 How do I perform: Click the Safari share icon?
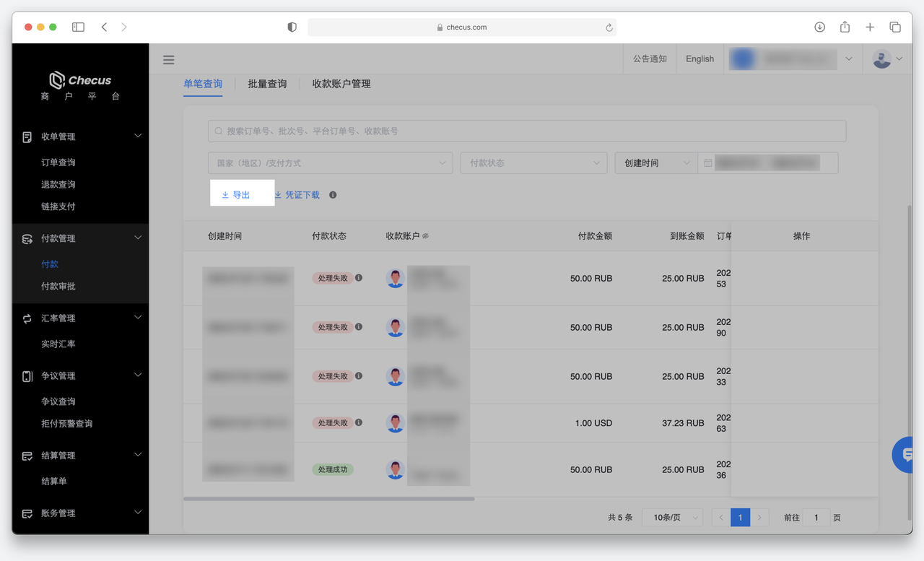tap(845, 27)
